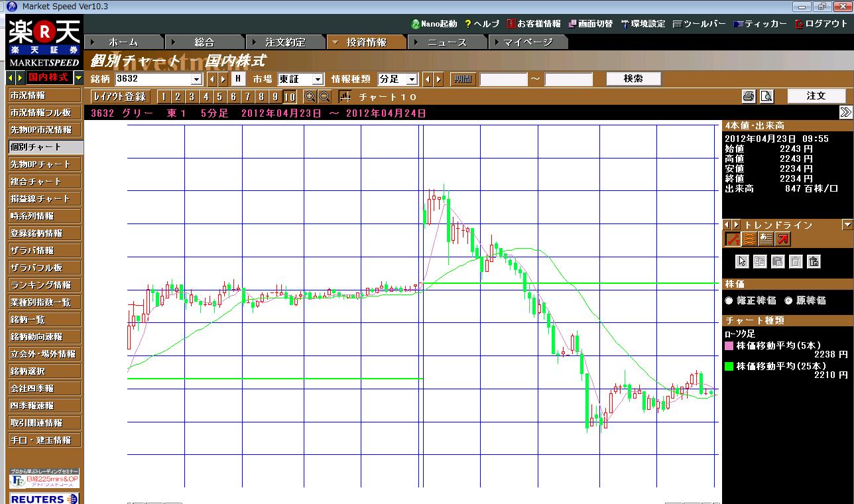Expand the 注文約定 menu tab

pyautogui.click(x=285, y=42)
